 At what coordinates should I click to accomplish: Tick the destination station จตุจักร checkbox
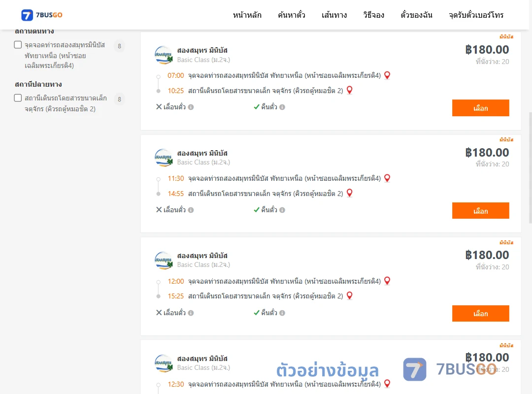click(x=18, y=98)
